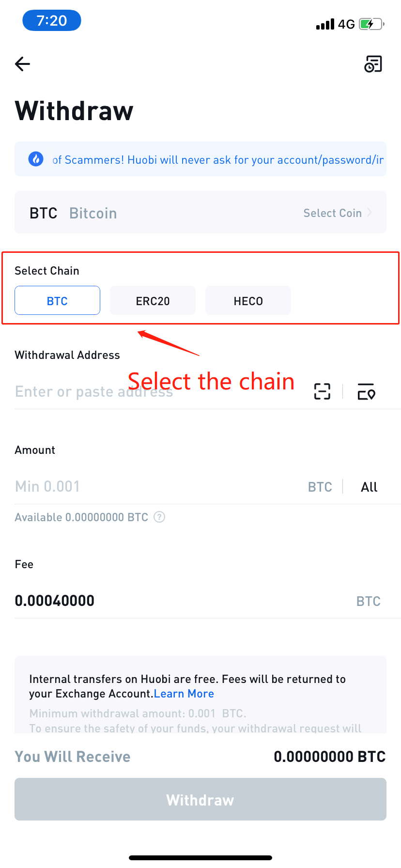This screenshot has width=401, height=868.
Task: Tap the scammer warning banner text
Action: point(218,160)
